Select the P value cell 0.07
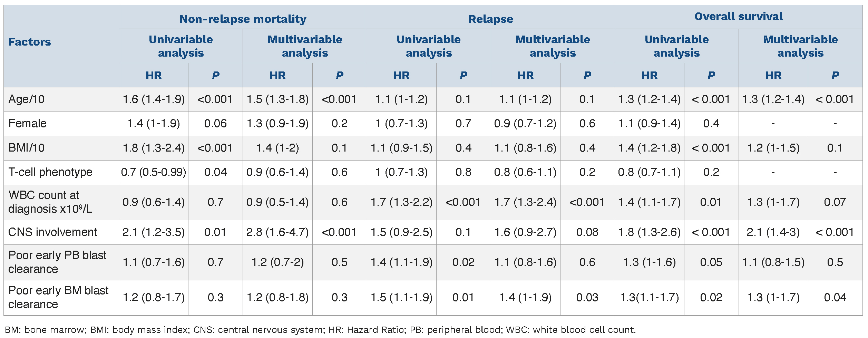868x338 pixels. tap(835, 202)
